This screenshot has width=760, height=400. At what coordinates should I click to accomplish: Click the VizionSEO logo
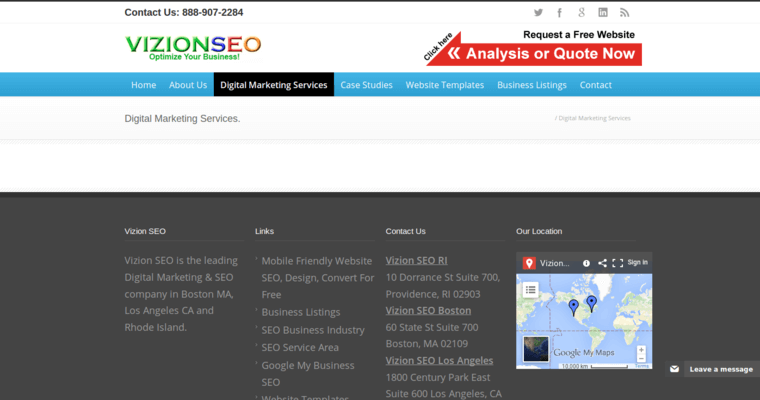pos(193,48)
